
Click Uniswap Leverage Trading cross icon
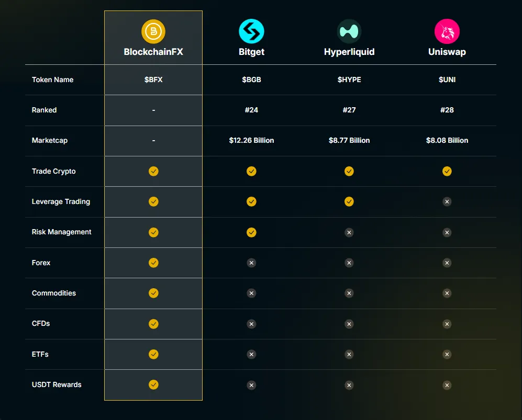pyautogui.click(x=447, y=201)
